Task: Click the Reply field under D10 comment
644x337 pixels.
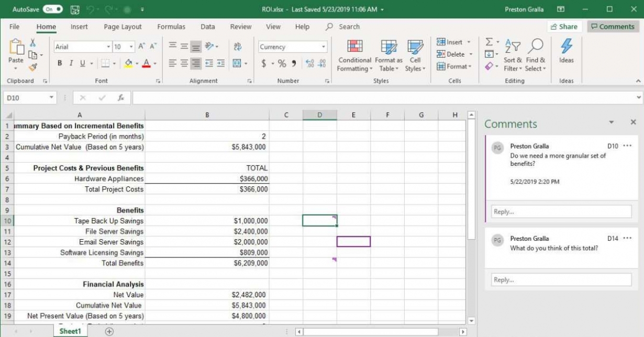Action: [561, 212]
